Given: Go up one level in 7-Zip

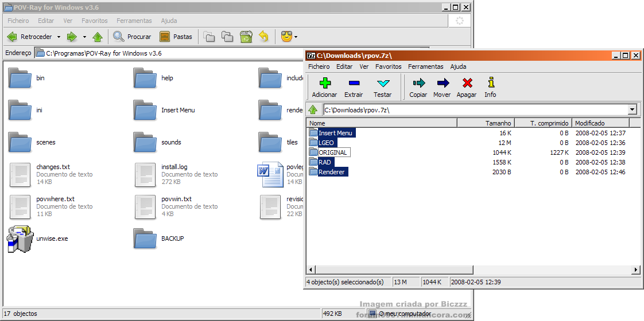Looking at the screenshot, I should 313,109.
